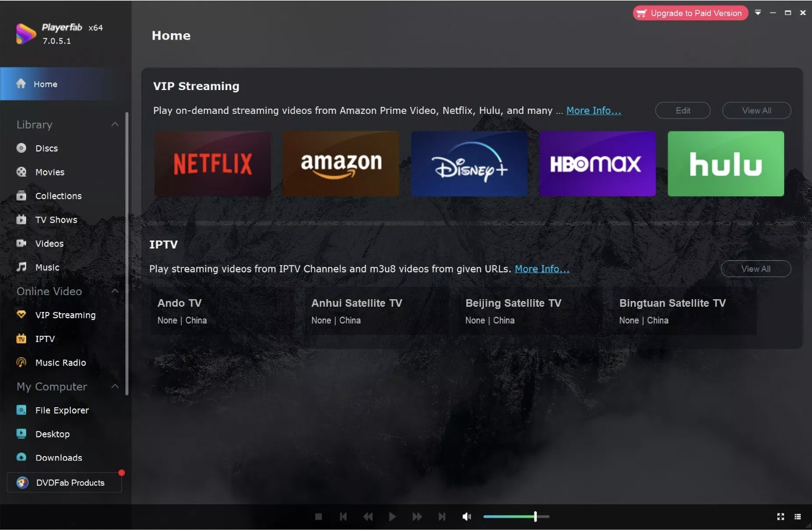This screenshot has width=812, height=531.
Task: Skip to the next track
Action: 442,516
